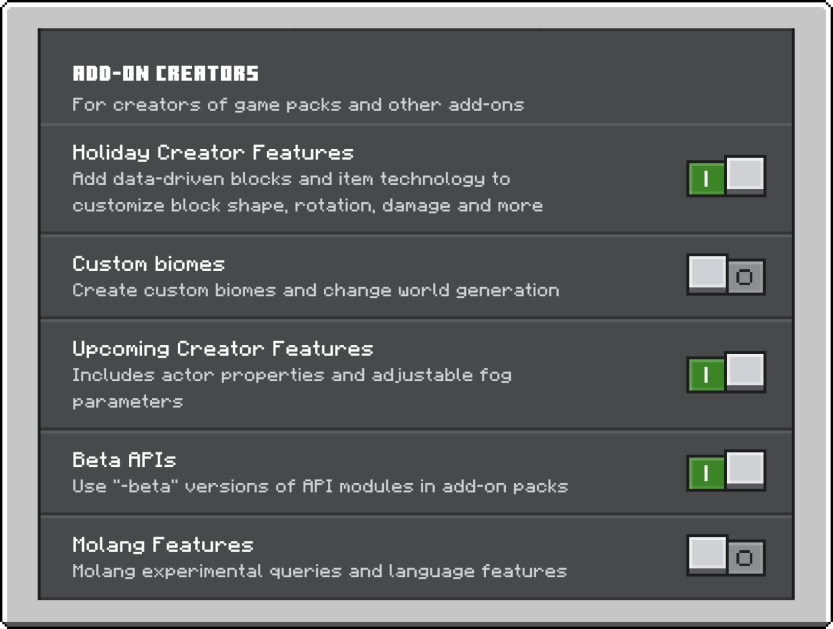The image size is (833, 629).
Task: Click the 'Create custom biomes' description
Action: coord(315,290)
